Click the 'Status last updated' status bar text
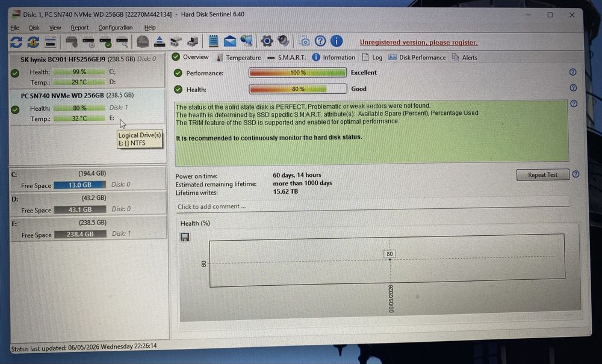 pos(84,347)
